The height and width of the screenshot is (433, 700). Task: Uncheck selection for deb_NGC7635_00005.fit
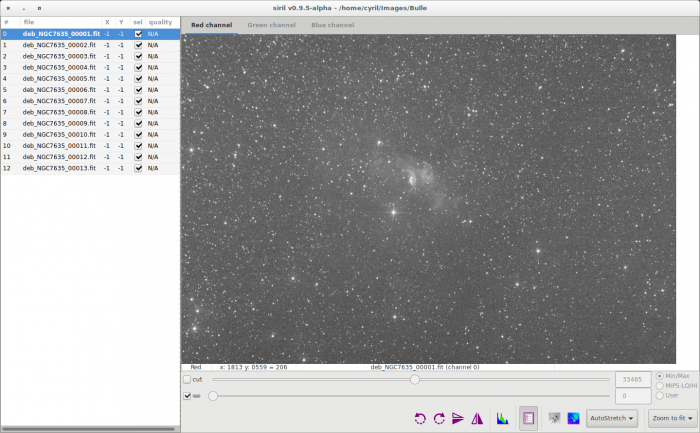click(138, 79)
